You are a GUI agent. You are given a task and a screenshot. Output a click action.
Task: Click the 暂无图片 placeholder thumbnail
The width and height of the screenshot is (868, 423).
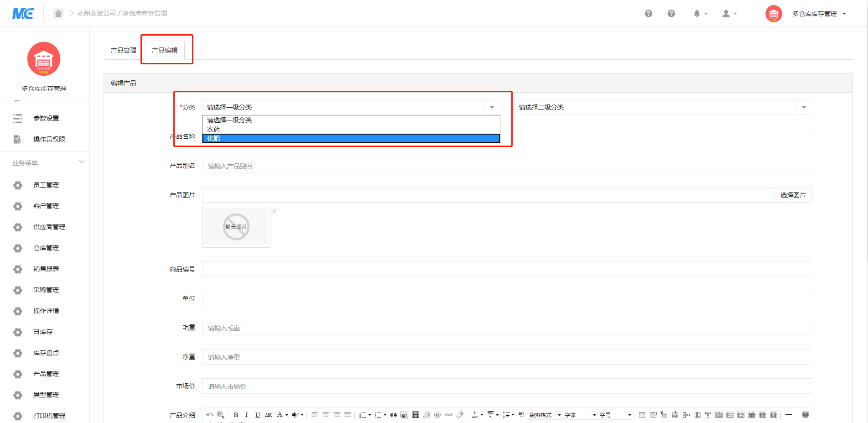pos(236,227)
